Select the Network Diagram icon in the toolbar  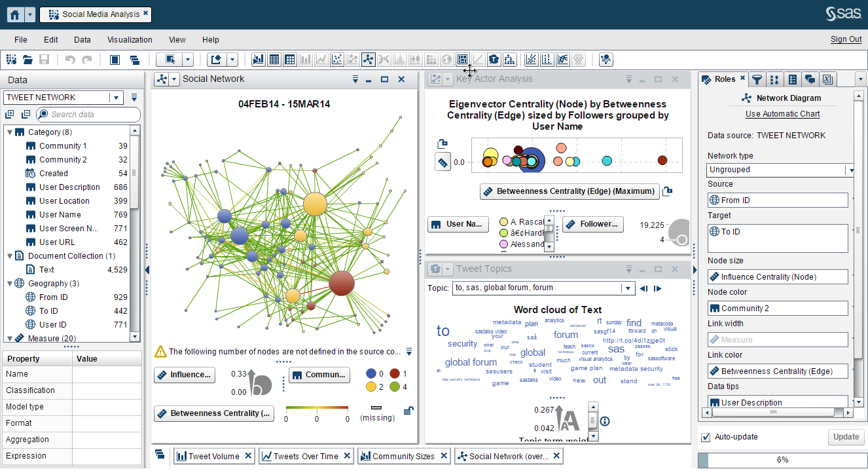[x=368, y=60]
